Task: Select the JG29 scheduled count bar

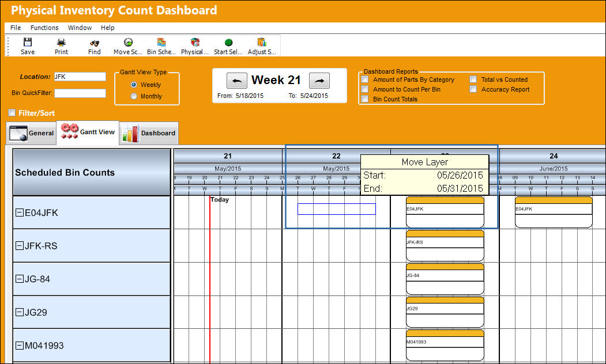Action: (445, 312)
